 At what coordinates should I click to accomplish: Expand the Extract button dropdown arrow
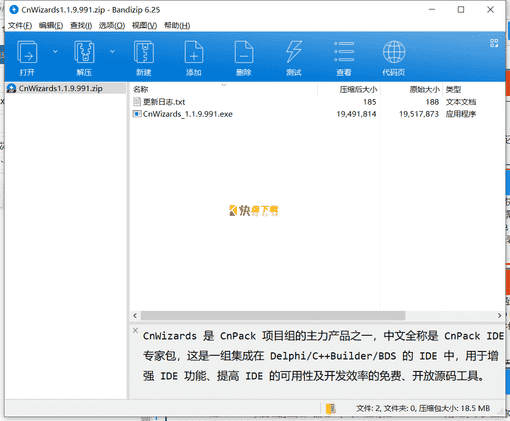pos(112,51)
